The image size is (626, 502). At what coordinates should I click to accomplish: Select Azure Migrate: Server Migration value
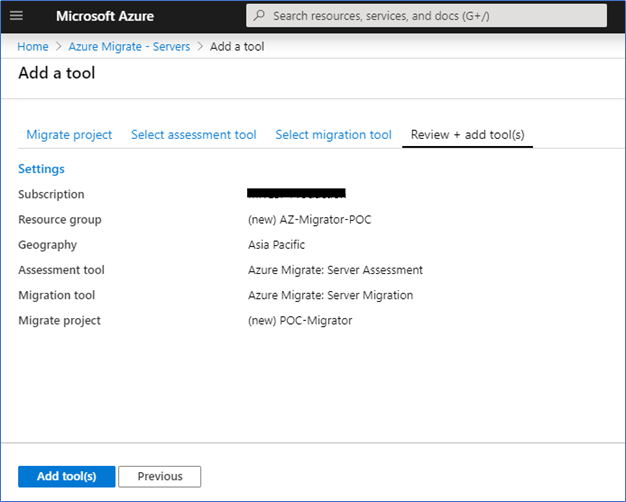(330, 295)
